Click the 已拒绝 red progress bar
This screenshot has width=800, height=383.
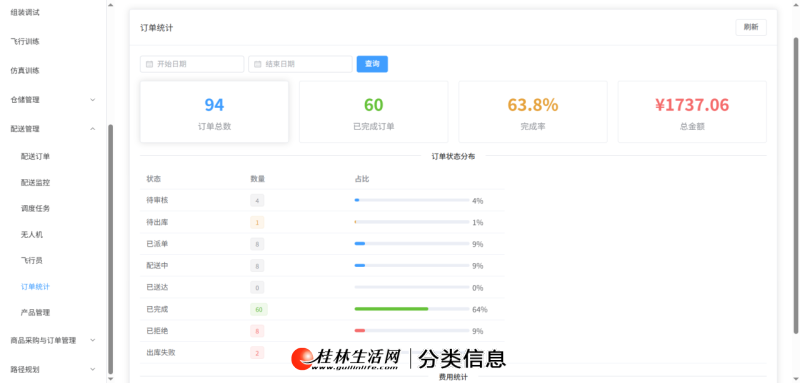point(412,331)
